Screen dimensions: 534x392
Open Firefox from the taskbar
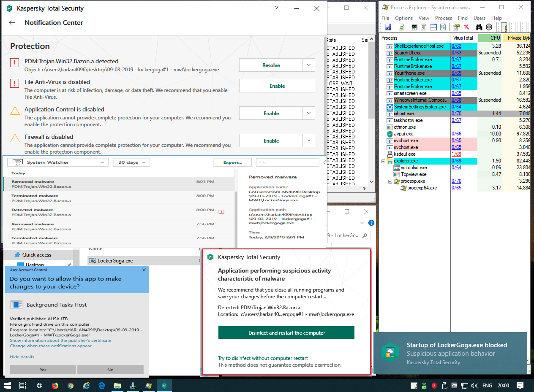click(55, 385)
